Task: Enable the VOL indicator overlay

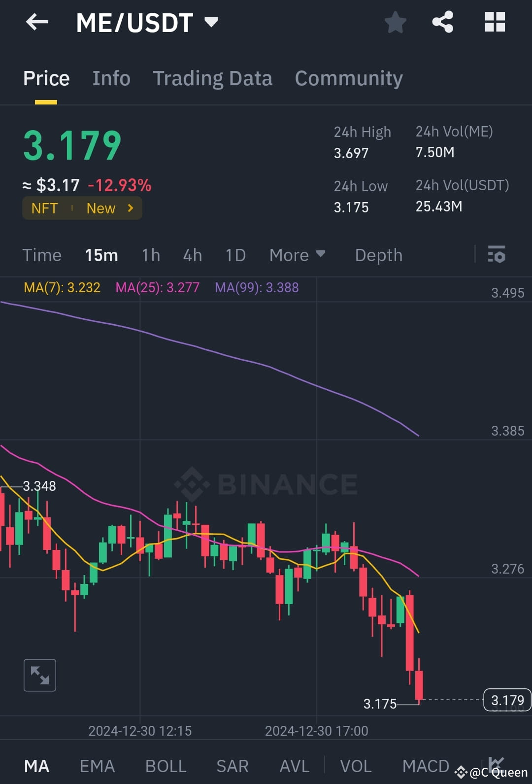Action: point(356,765)
